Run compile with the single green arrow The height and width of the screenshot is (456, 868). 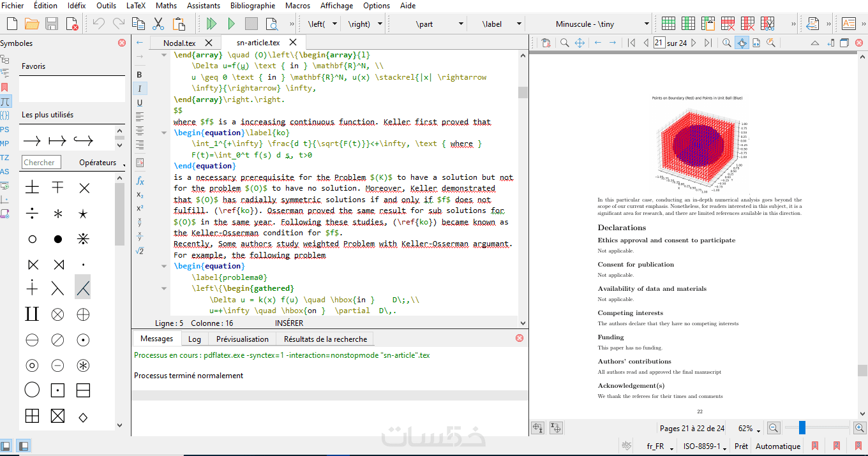(x=231, y=24)
